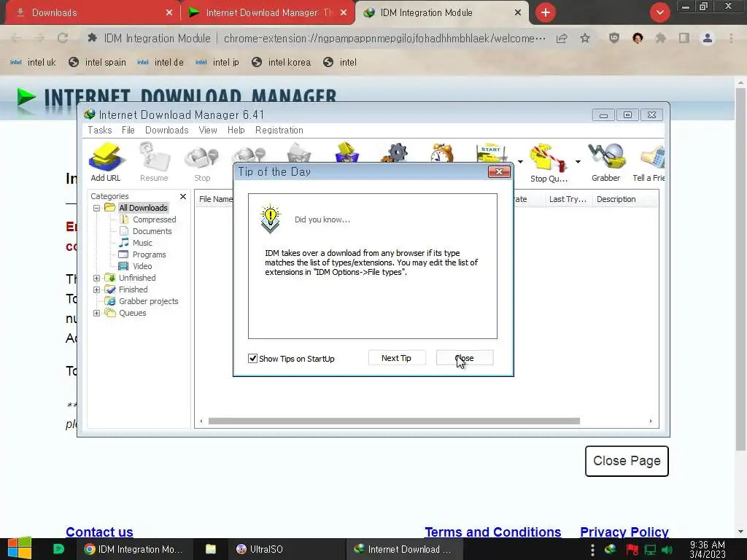Open the browser three-dot menu

[731, 38]
